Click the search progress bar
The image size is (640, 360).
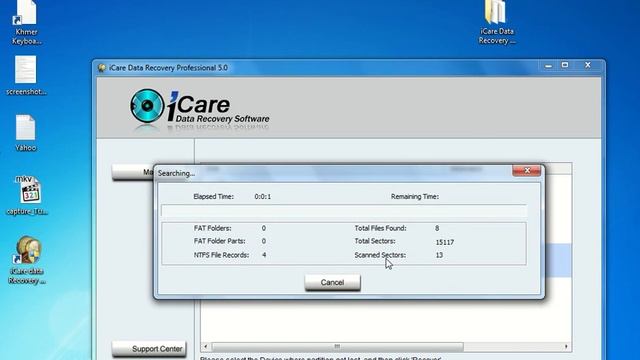coord(344,211)
